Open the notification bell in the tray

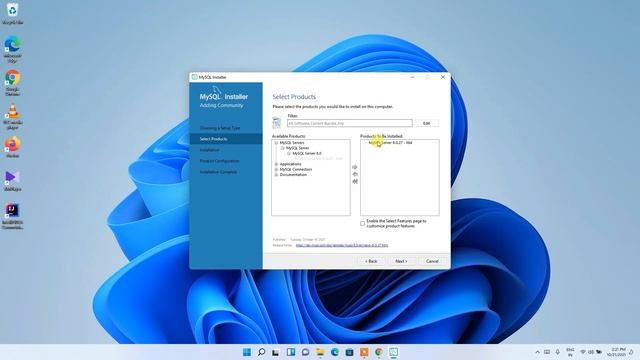pyautogui.click(x=631, y=352)
